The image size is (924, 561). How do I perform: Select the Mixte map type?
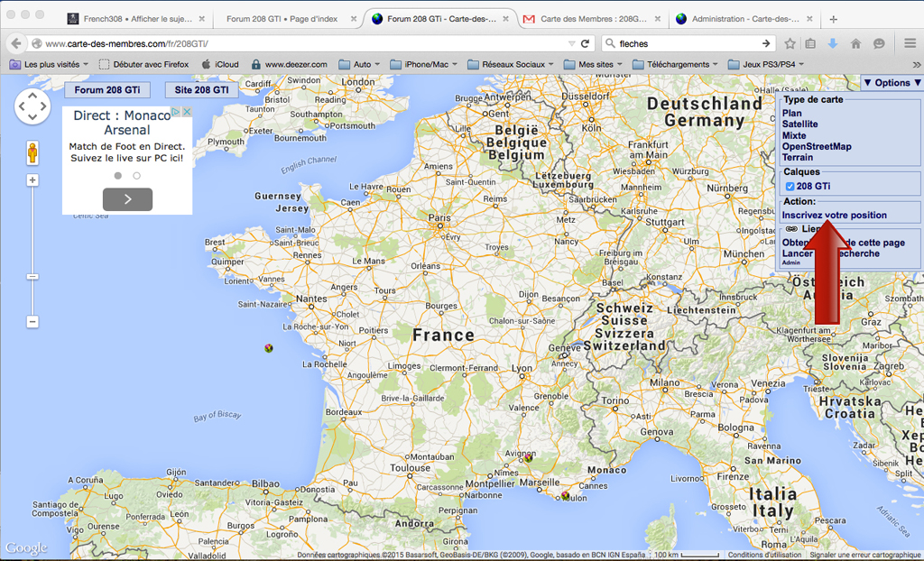point(794,135)
